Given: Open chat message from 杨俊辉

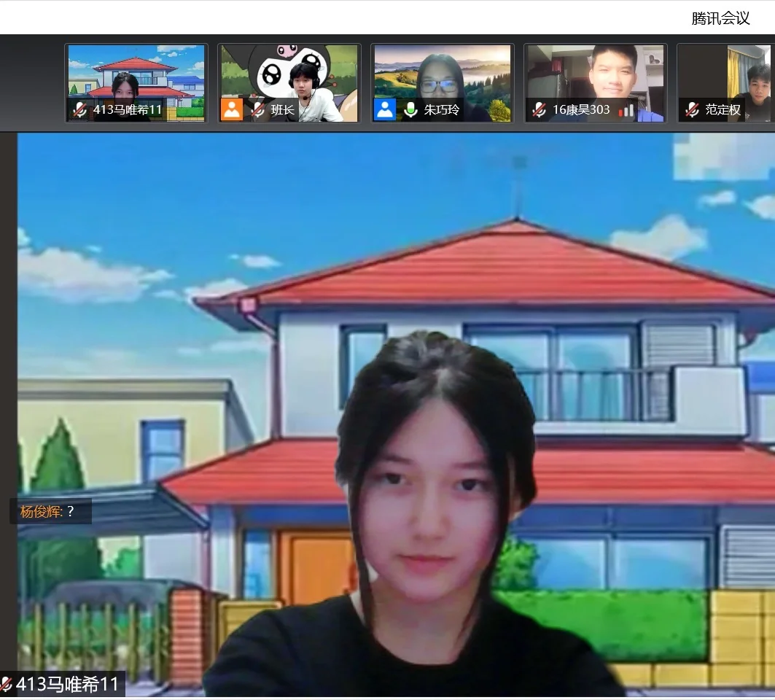Looking at the screenshot, I should 49,511.
